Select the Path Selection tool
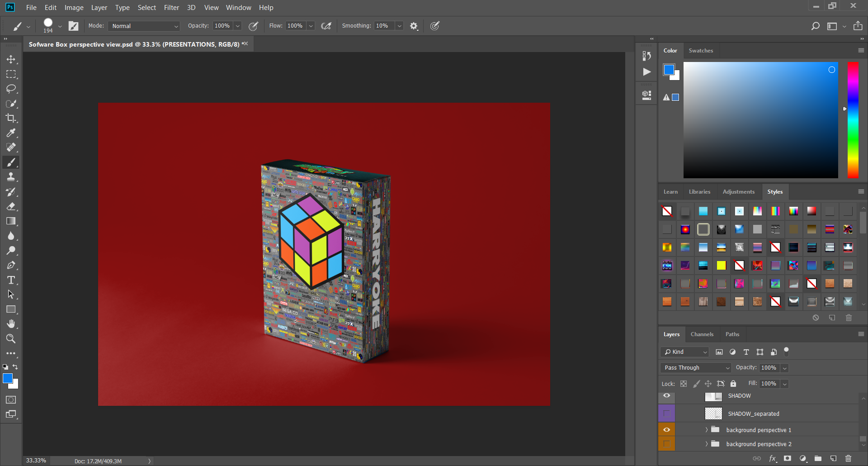 pos(11,295)
